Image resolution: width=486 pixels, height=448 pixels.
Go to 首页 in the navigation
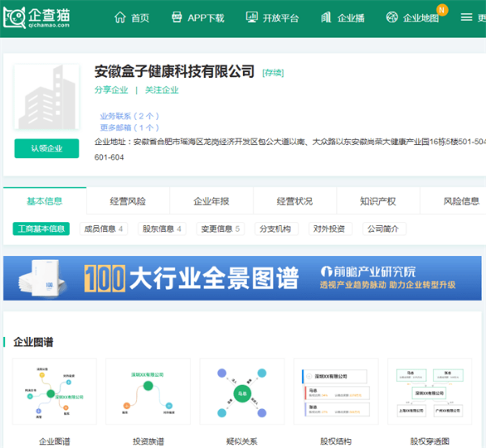click(x=140, y=18)
